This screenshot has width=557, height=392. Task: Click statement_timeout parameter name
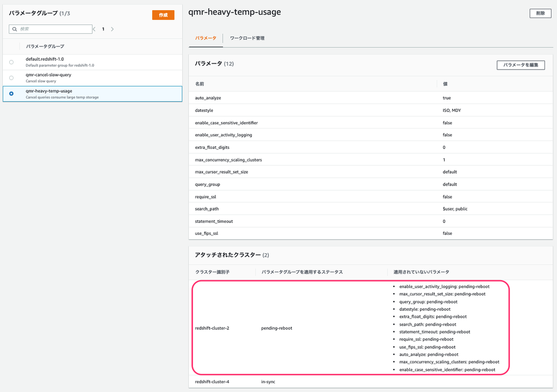tap(214, 221)
